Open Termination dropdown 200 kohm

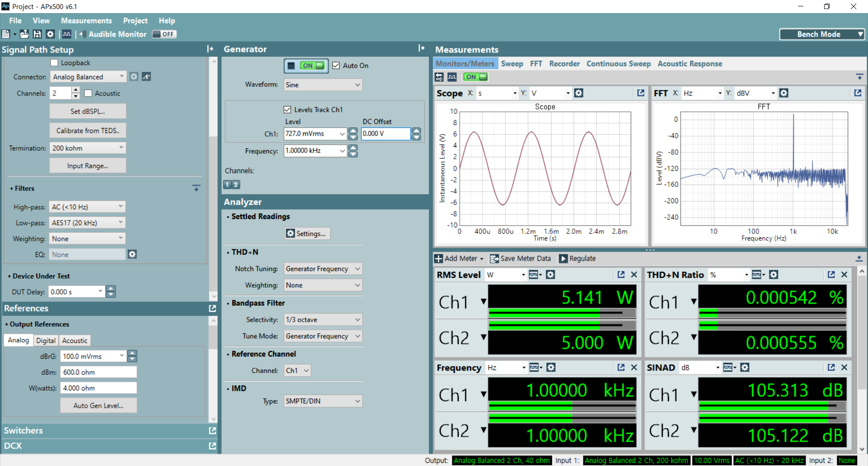click(88, 148)
